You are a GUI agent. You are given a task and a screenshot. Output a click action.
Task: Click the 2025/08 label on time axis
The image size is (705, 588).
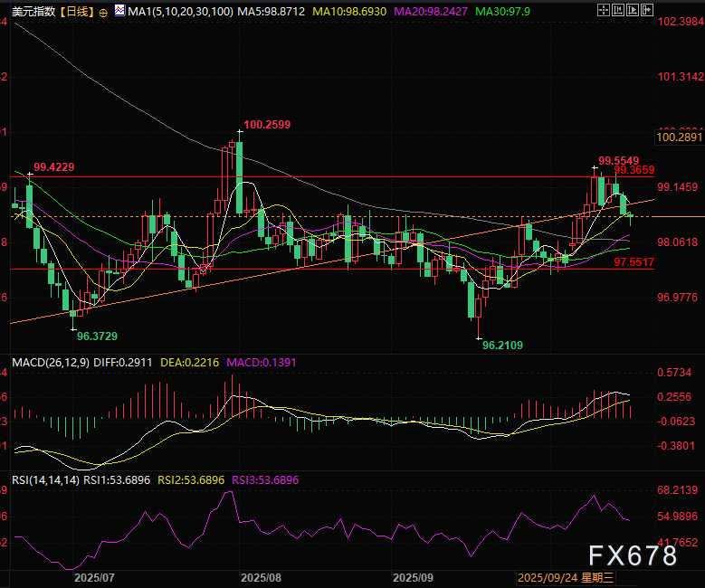pos(262,576)
